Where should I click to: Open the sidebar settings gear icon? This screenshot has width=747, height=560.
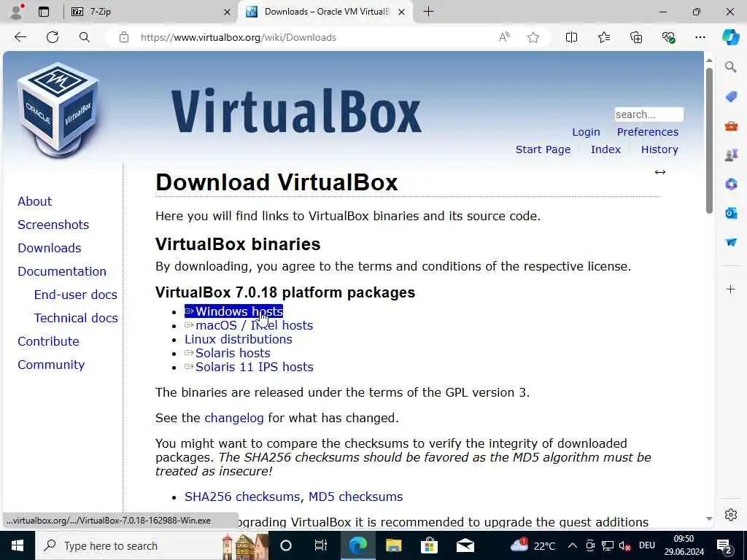(x=731, y=515)
